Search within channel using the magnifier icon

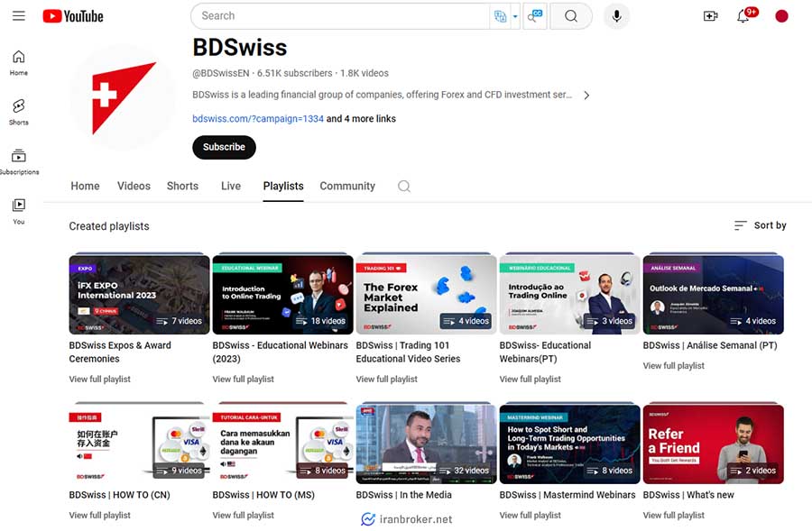click(x=404, y=187)
